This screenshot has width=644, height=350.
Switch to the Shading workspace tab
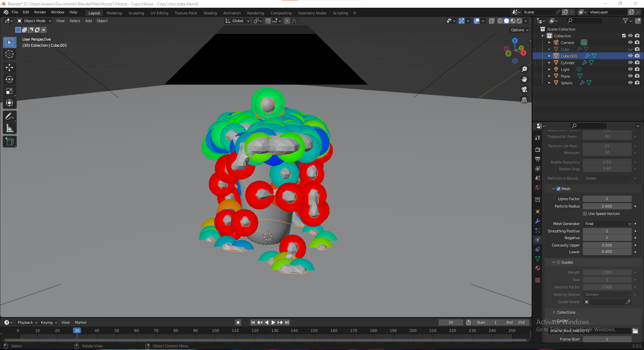coord(210,13)
